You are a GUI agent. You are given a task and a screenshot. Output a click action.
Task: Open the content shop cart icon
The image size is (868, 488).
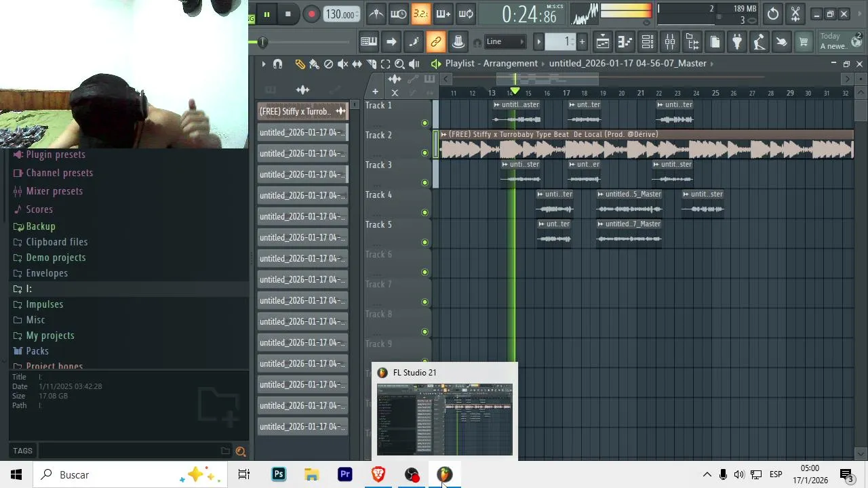pos(804,42)
